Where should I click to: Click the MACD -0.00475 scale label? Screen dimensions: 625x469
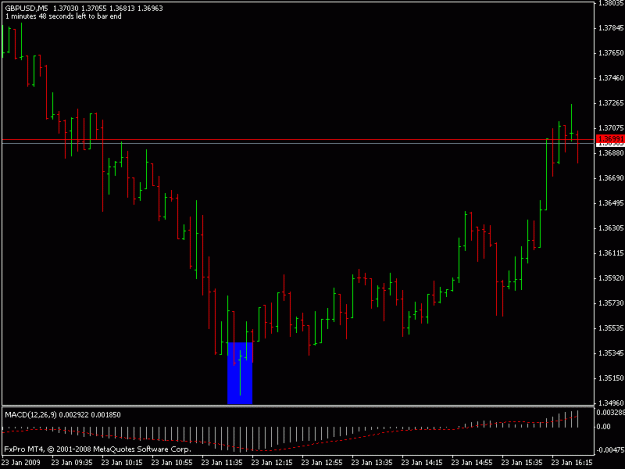point(610,450)
